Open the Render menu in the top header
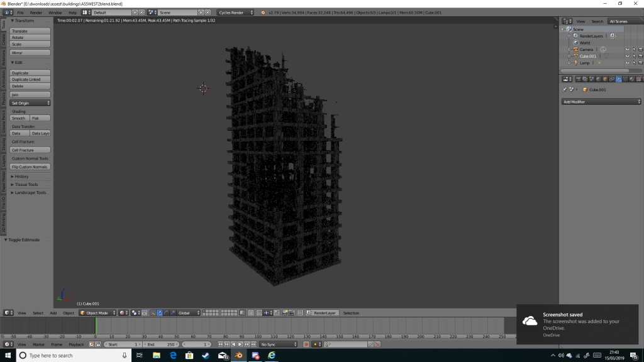This screenshot has width=644, height=362. [x=36, y=11]
